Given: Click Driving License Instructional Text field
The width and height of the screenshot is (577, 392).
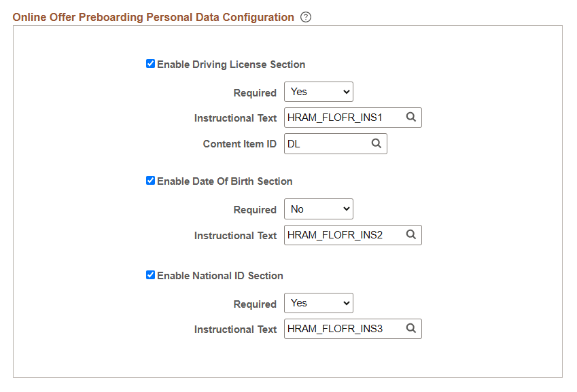Looking at the screenshot, I should click(344, 118).
